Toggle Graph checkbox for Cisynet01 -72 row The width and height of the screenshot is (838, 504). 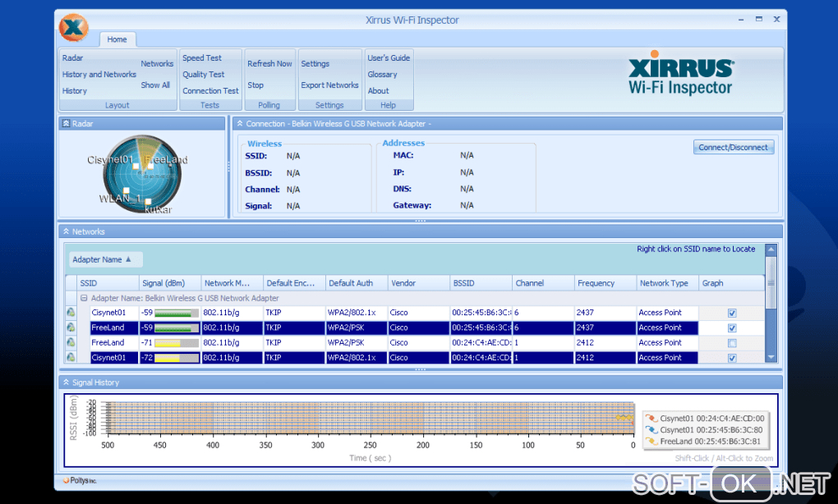click(x=732, y=358)
